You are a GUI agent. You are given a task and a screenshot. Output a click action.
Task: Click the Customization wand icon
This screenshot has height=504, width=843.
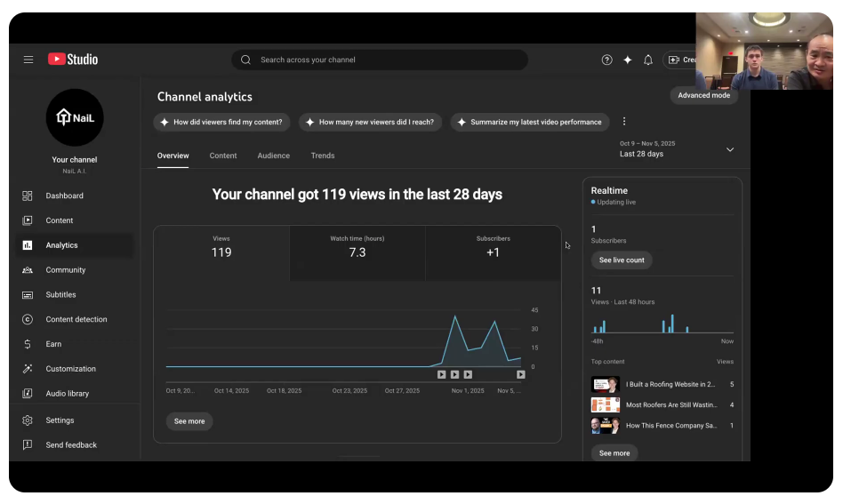click(x=28, y=369)
